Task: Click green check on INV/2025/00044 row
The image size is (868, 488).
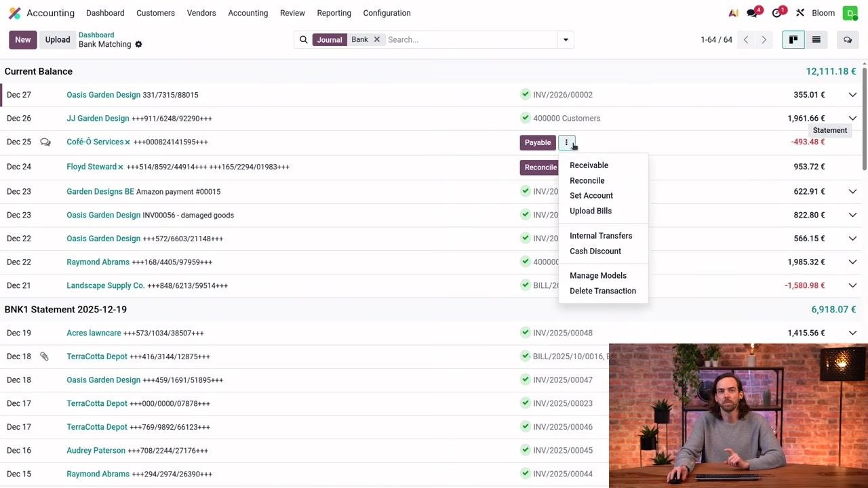Action: click(x=525, y=474)
